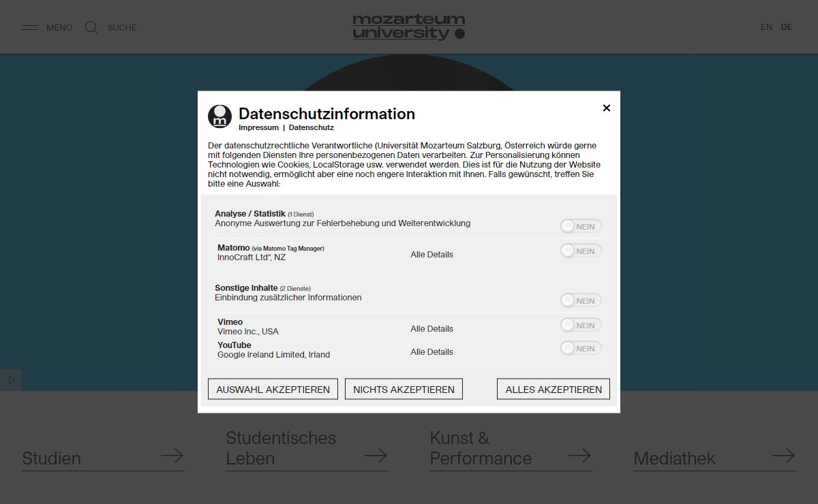The image size is (818, 504).
Task: Click the text 'InnoCraft Ltd", NZ'
Action: click(252, 257)
